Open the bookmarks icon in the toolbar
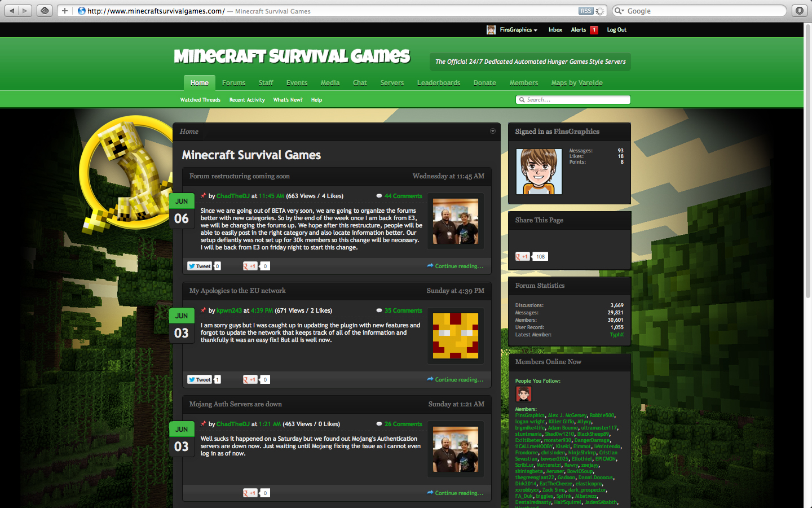812x508 pixels. click(45, 11)
